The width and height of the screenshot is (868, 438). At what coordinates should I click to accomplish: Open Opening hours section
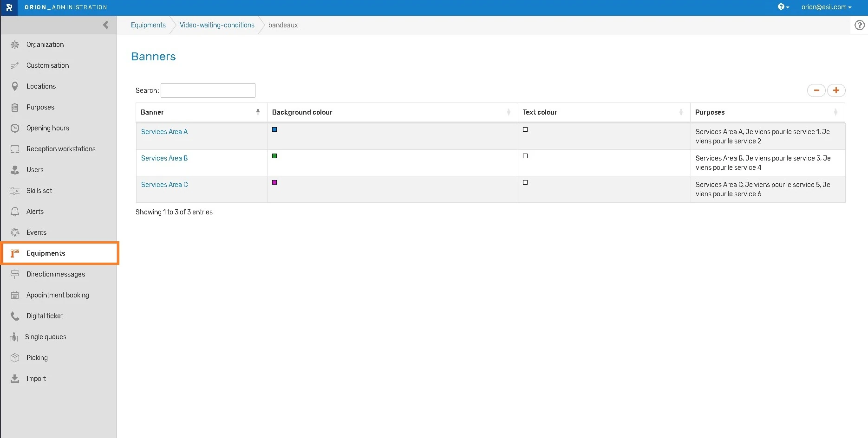pos(48,128)
